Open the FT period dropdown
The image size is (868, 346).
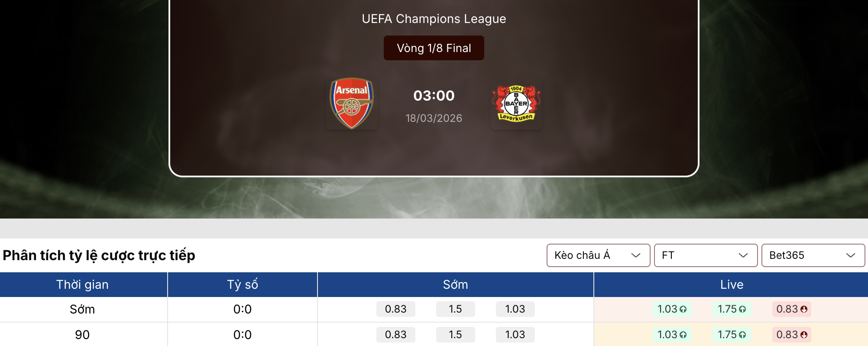coord(706,255)
